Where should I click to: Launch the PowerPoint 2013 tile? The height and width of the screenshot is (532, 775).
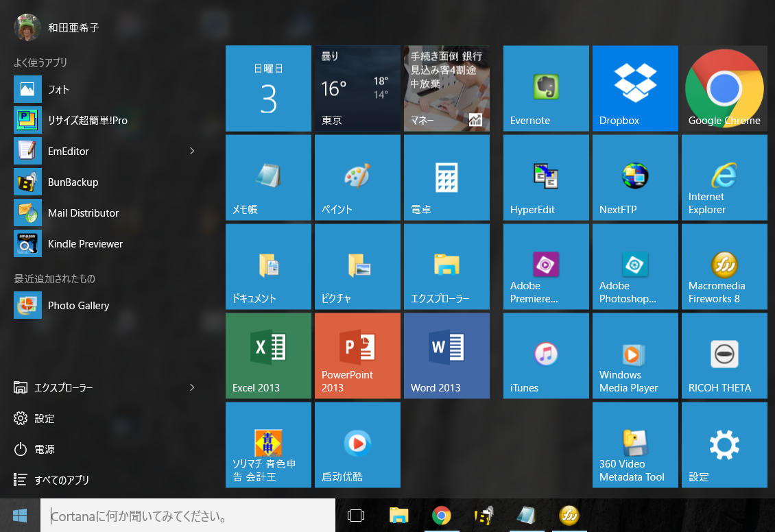coord(357,356)
